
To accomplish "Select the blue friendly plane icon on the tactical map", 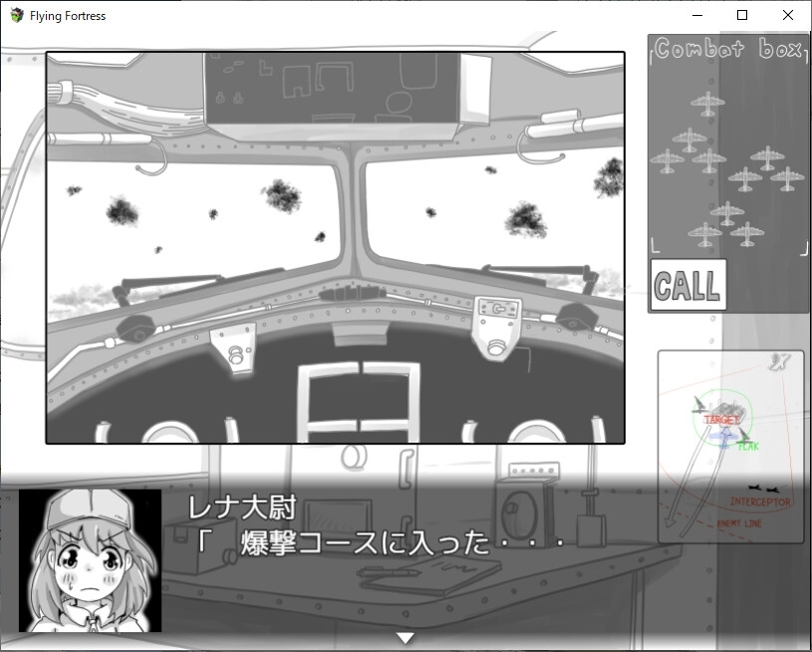I will (x=723, y=436).
